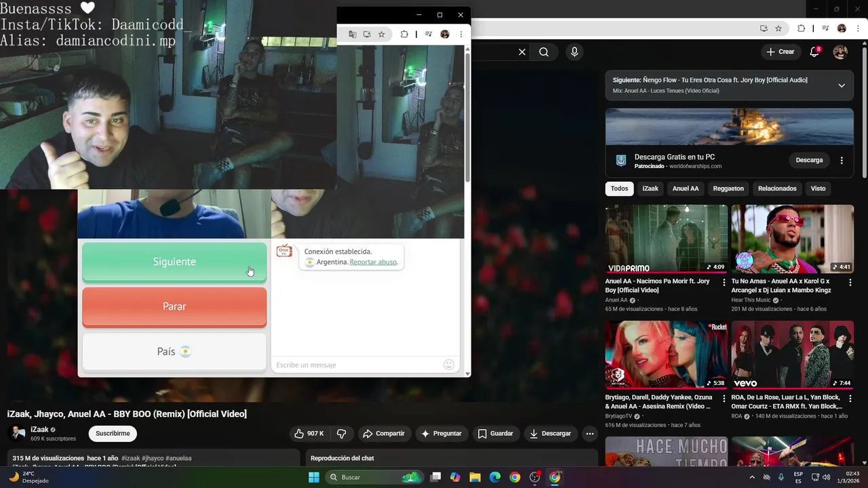Like the video showing 907 K

point(309,434)
